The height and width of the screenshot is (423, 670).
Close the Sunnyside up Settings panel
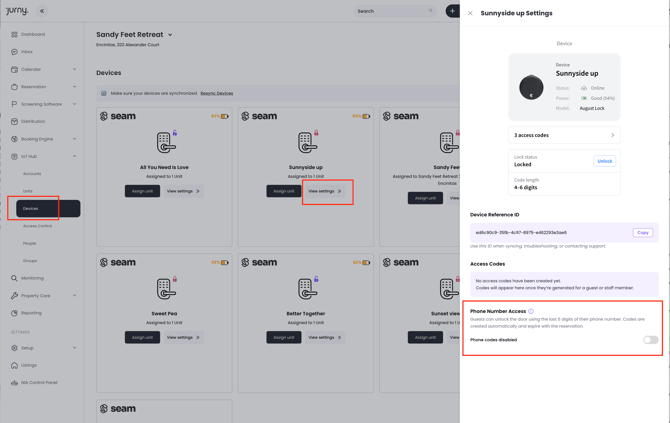(470, 13)
